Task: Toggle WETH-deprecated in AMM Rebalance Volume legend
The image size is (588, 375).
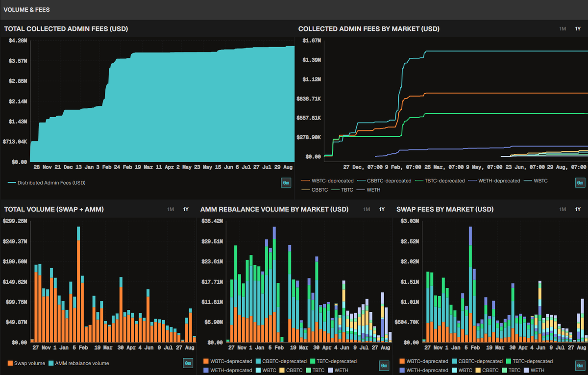Action: pos(228,370)
